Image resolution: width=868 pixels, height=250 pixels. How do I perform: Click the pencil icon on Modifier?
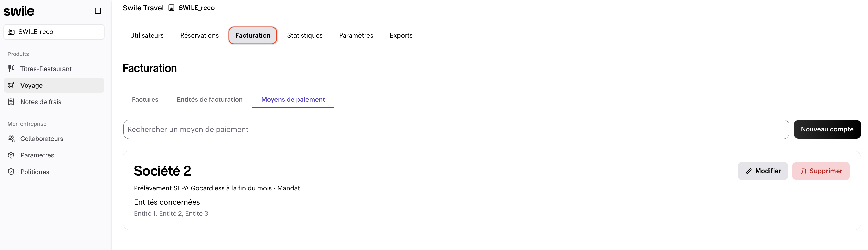pos(749,171)
